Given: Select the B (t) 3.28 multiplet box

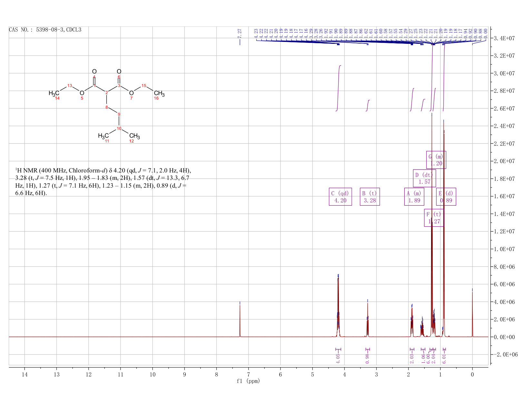Looking at the screenshot, I should (x=370, y=197).
